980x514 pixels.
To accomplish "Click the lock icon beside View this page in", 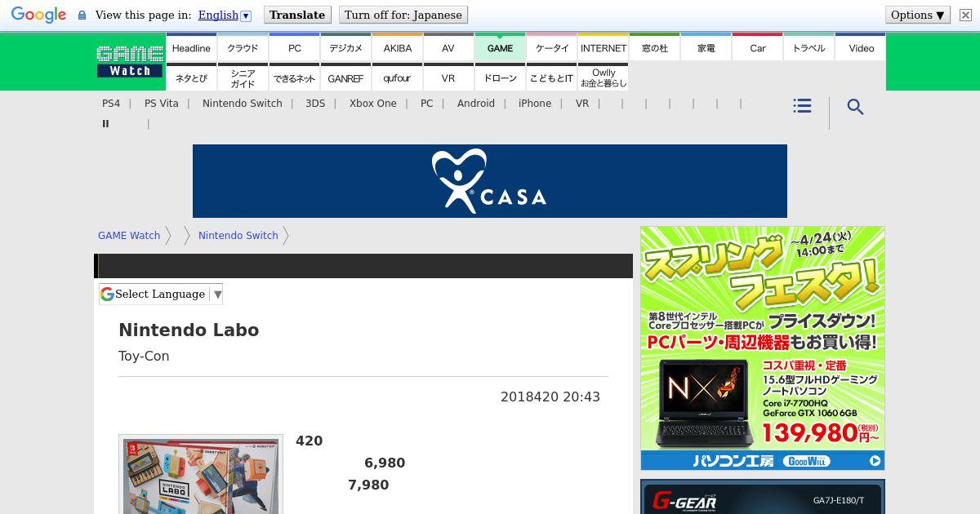I will coord(82,16).
